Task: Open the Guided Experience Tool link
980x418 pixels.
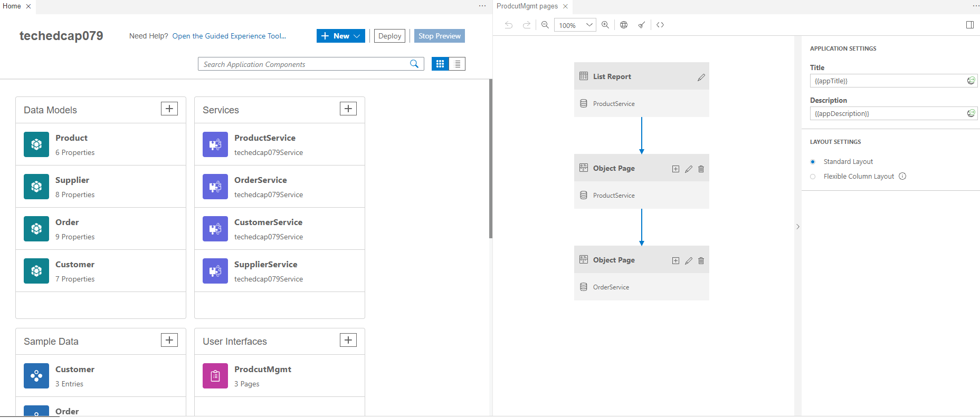Action: 229,36
